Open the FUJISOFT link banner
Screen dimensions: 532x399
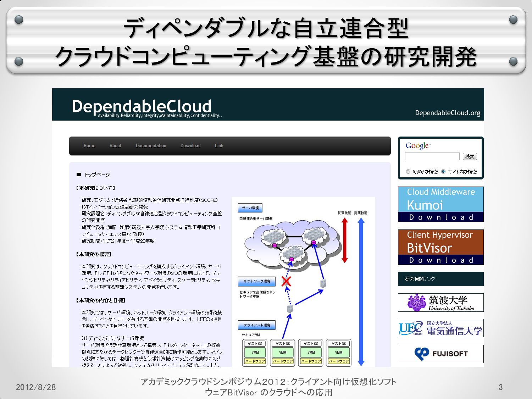click(440, 354)
